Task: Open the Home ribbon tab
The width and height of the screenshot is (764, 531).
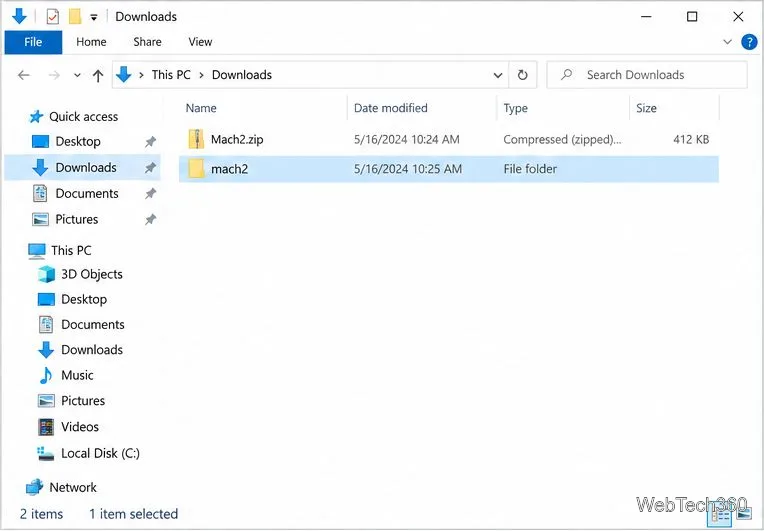Action: point(91,42)
